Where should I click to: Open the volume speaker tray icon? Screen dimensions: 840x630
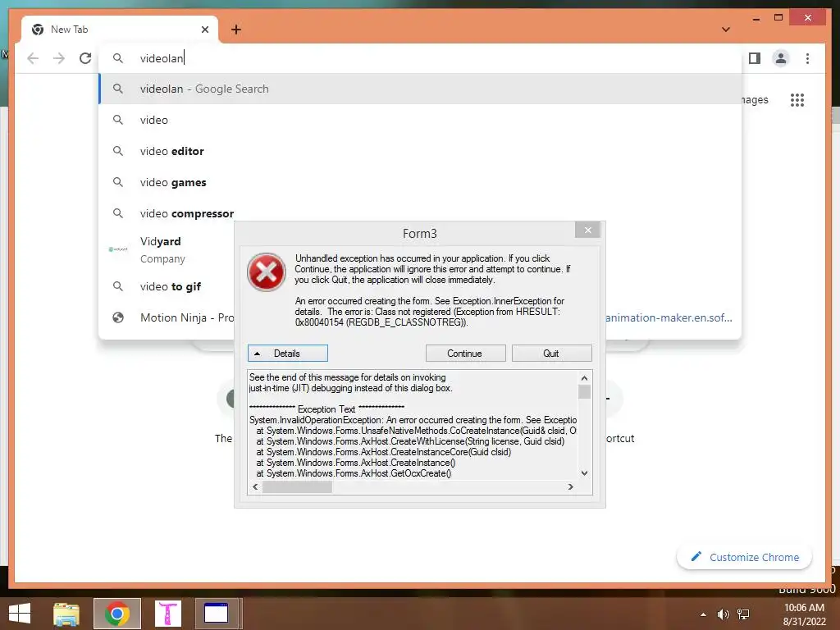pos(724,614)
